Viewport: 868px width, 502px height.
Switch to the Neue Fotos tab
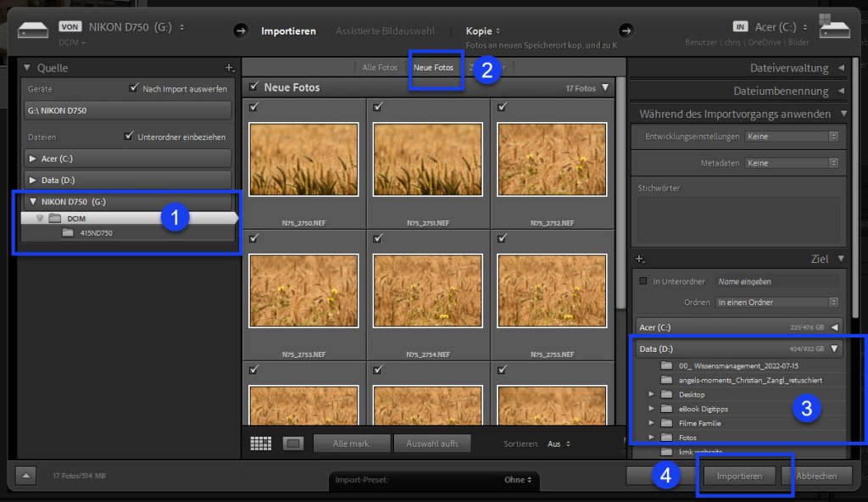coord(433,68)
